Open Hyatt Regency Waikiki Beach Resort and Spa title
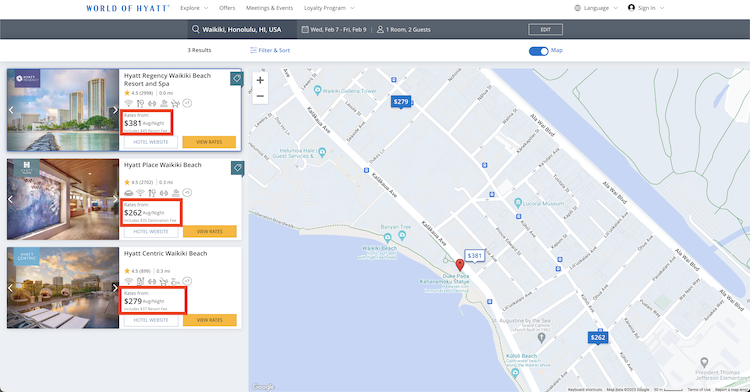This screenshot has height=392, width=750. (x=167, y=79)
